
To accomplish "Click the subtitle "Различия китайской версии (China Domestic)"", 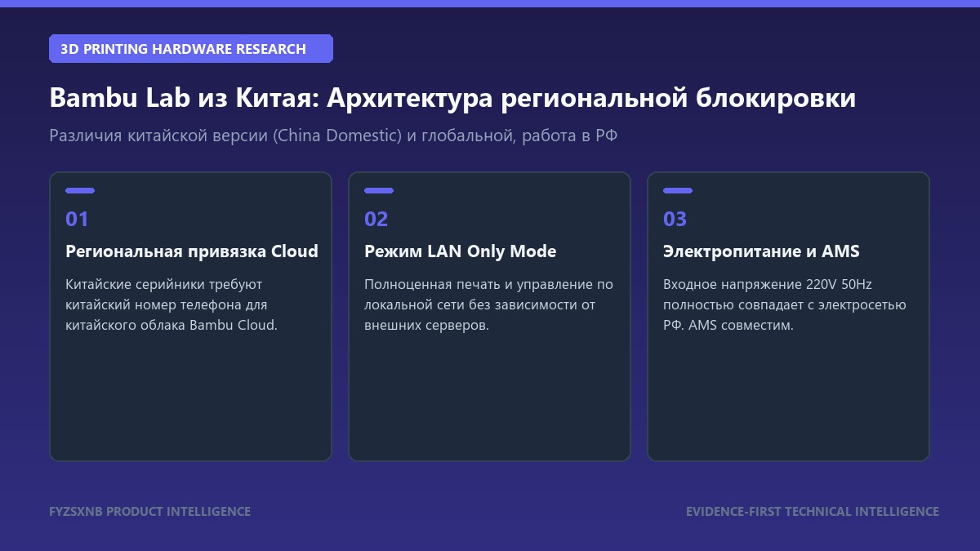I will pos(226,136).
